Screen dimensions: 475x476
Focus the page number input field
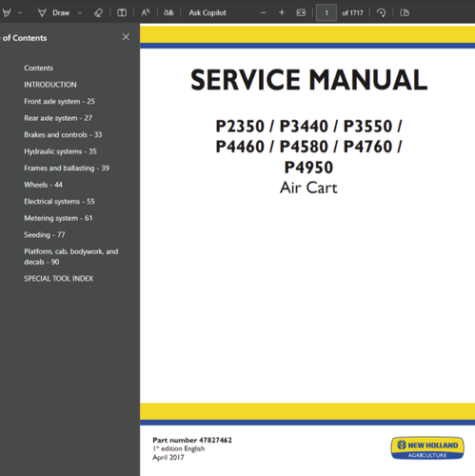(327, 13)
